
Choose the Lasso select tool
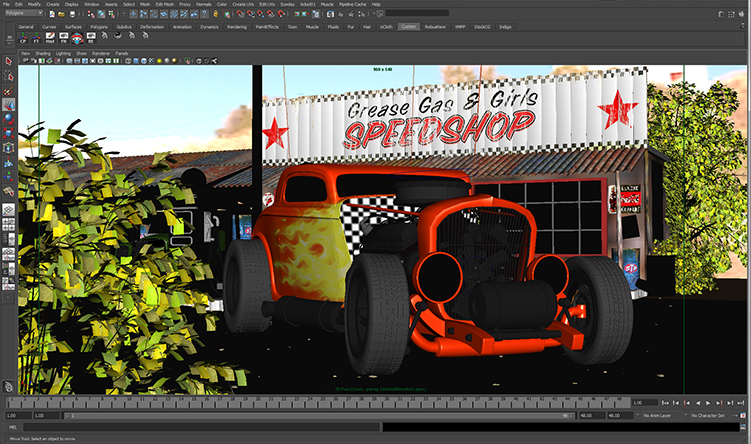(x=8, y=76)
